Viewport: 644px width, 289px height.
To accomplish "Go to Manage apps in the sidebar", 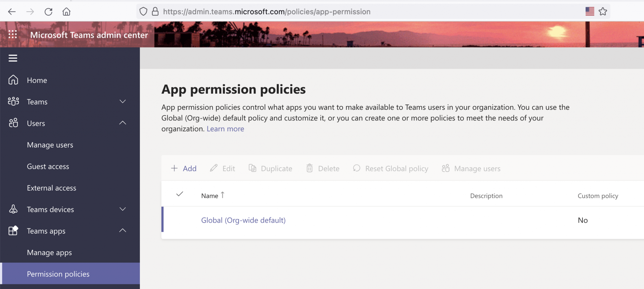I will point(49,252).
